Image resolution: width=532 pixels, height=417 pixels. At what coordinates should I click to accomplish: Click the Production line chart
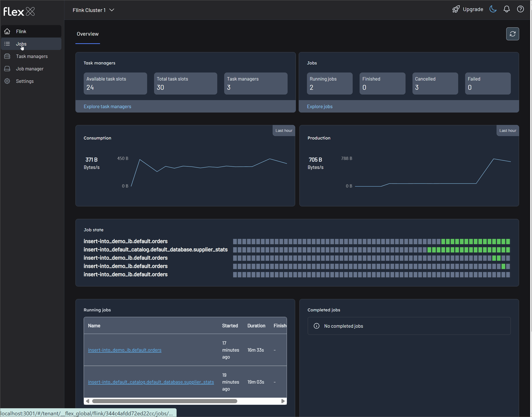(433, 172)
